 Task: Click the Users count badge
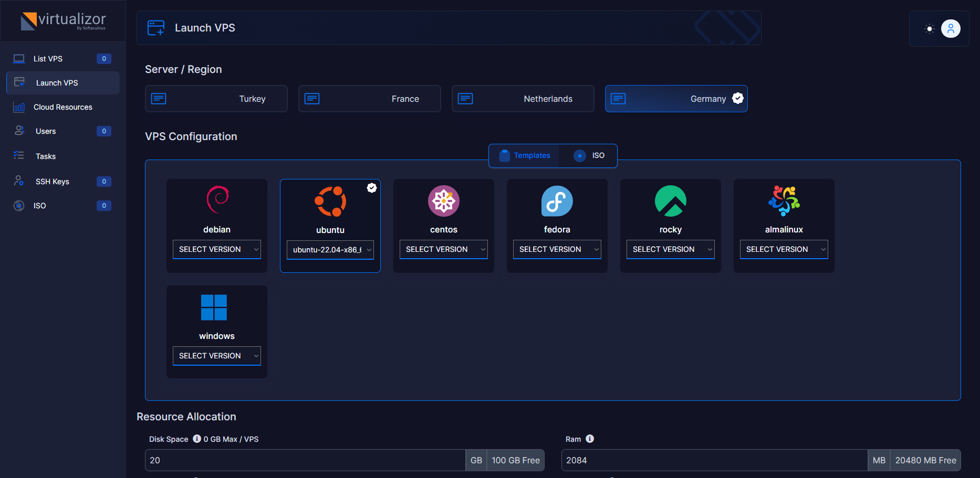(104, 131)
